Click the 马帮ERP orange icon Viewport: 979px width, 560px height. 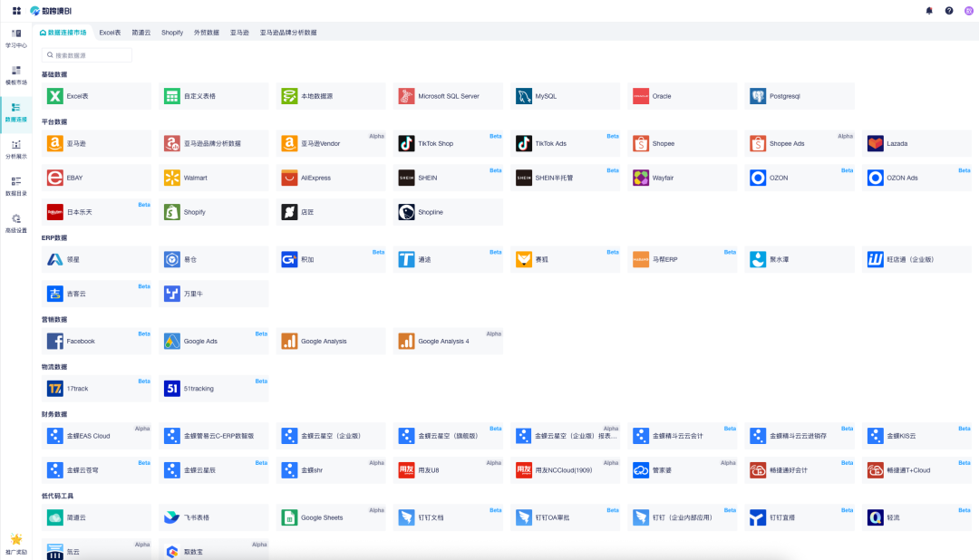coord(641,260)
